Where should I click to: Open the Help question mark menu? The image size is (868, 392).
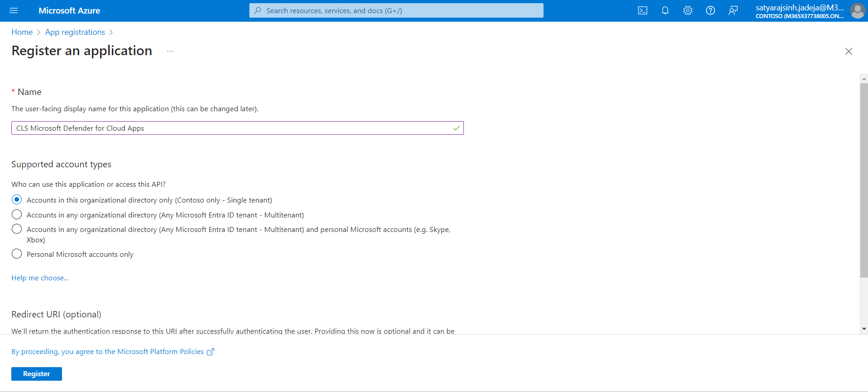(x=711, y=10)
